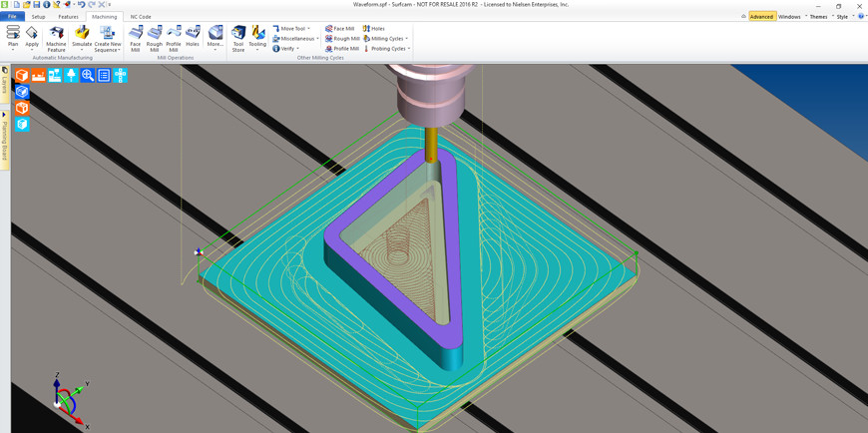868x433 pixels.
Task: Click the help icon at ribbon far right
Action: click(862, 17)
